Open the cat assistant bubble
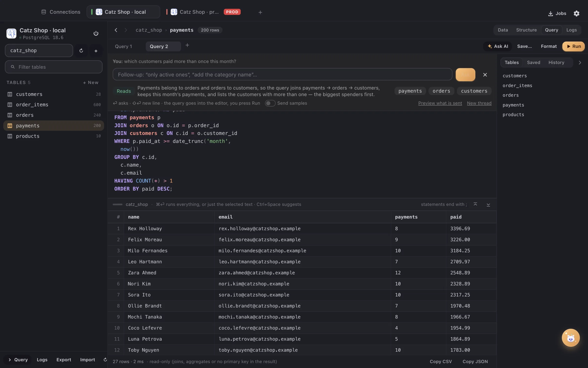The height and width of the screenshot is (368, 588). [x=571, y=338]
